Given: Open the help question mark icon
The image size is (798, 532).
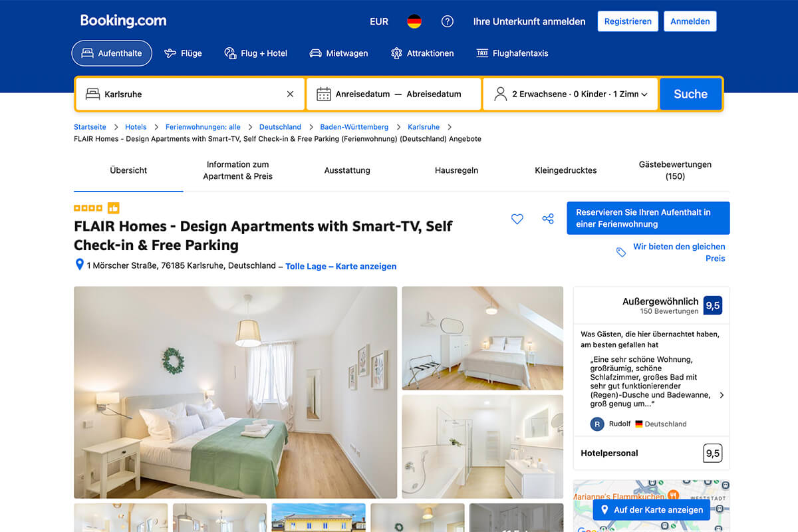Looking at the screenshot, I should (x=448, y=21).
